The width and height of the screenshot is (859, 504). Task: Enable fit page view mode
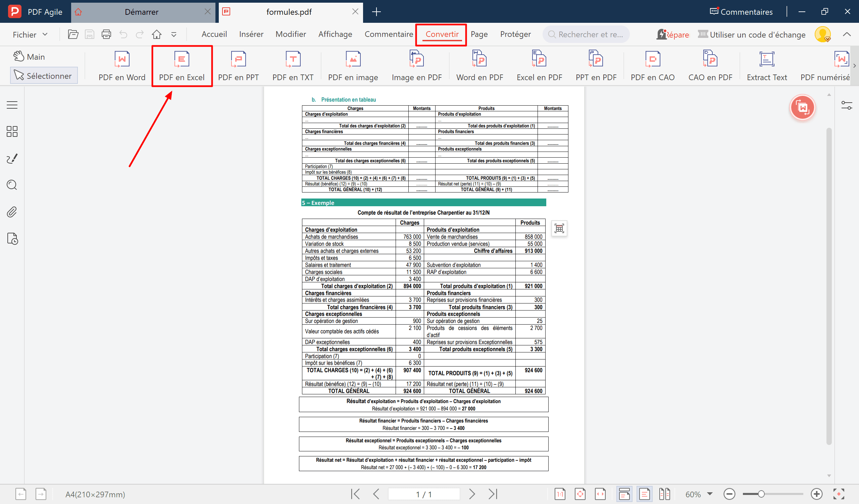coord(580,494)
